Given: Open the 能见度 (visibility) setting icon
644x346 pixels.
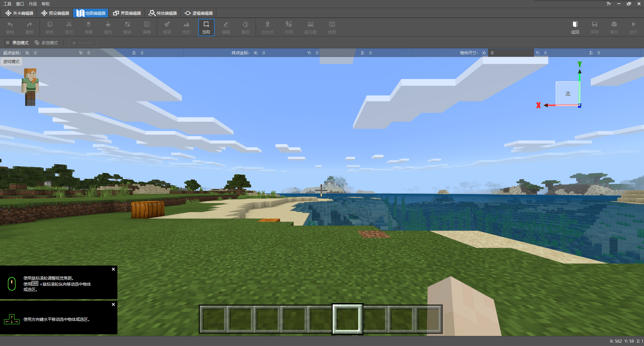Looking at the screenshot, I should pos(311,27).
